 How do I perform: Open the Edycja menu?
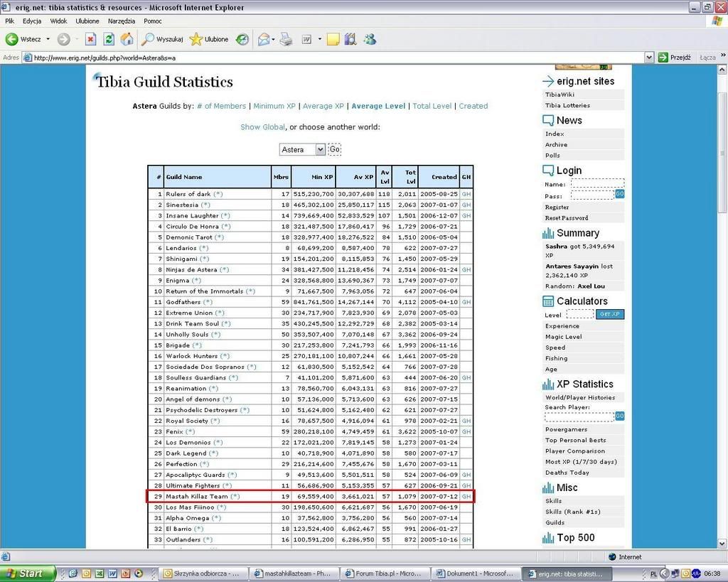[x=32, y=21]
